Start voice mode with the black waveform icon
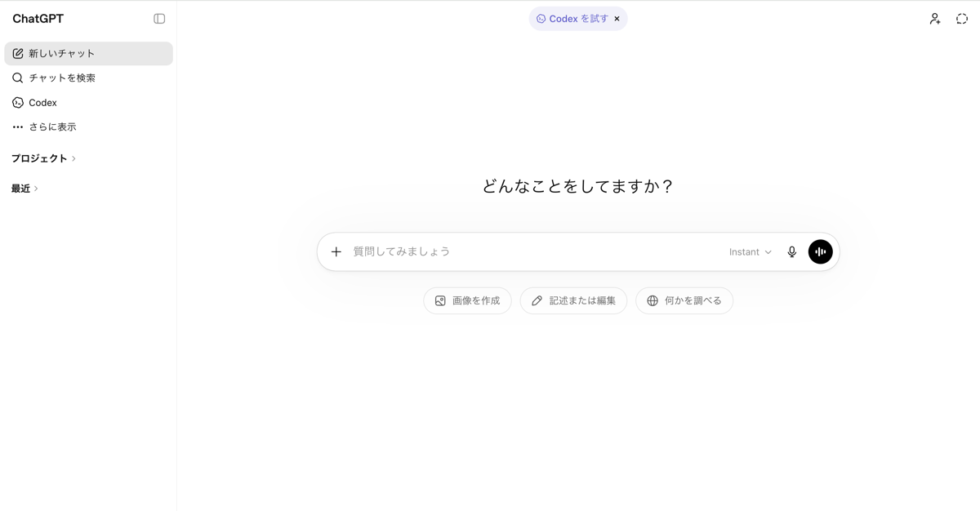The width and height of the screenshot is (980, 511). [x=820, y=251]
